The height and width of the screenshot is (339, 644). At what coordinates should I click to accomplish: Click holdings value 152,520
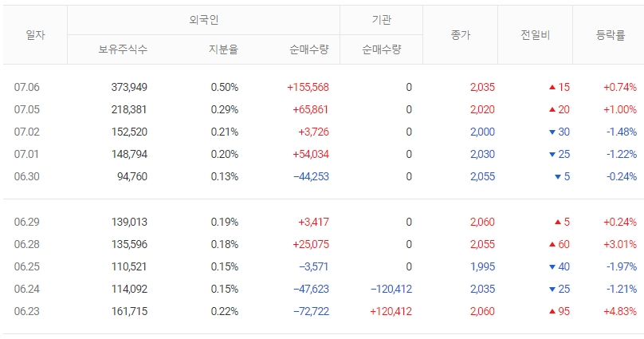[x=129, y=132]
